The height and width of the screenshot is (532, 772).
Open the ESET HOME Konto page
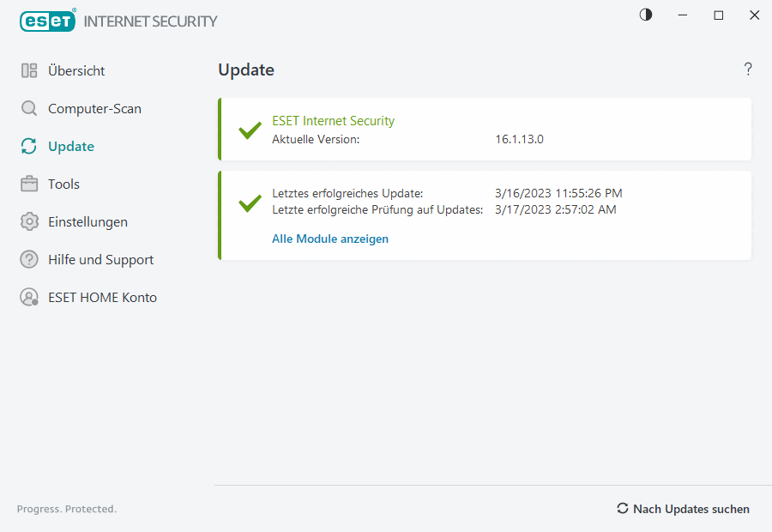tap(102, 298)
